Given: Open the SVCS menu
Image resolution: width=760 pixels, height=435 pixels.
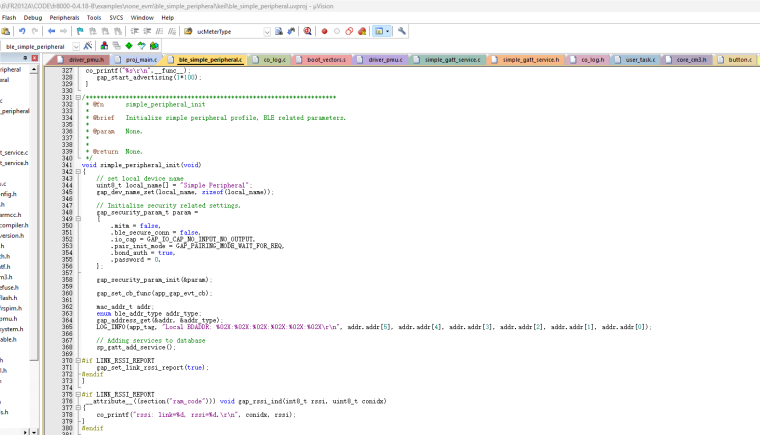Looking at the screenshot, I should 116,17.
